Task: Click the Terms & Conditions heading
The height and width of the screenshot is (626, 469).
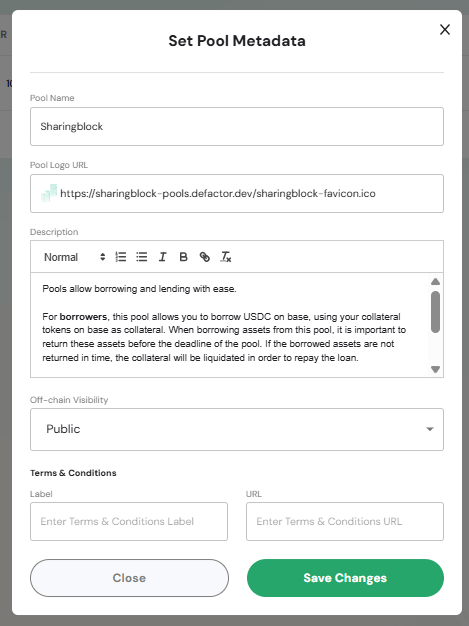Action: pos(73,473)
